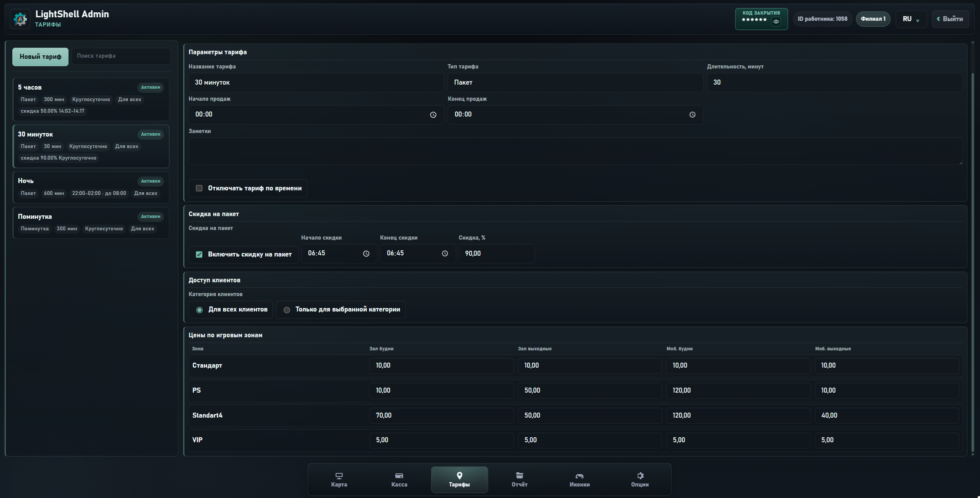Click the Филиал 1 branch badge
The width and height of the screenshot is (980, 498).
873,19
